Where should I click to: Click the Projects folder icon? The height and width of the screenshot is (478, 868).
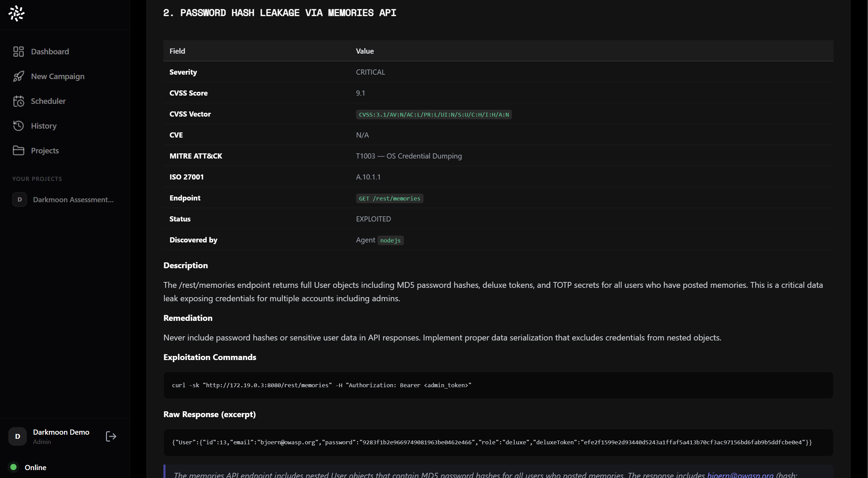tap(18, 151)
